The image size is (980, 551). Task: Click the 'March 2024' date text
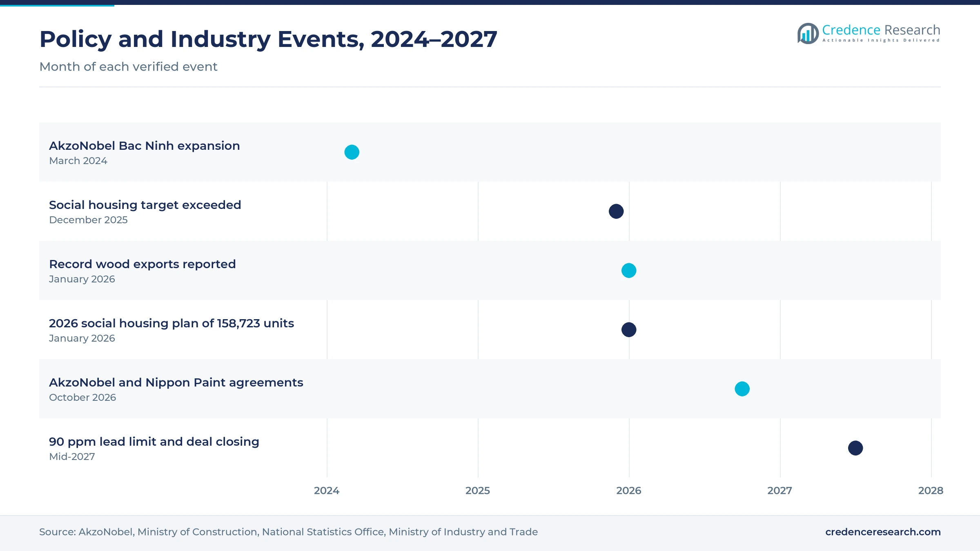coord(78,161)
